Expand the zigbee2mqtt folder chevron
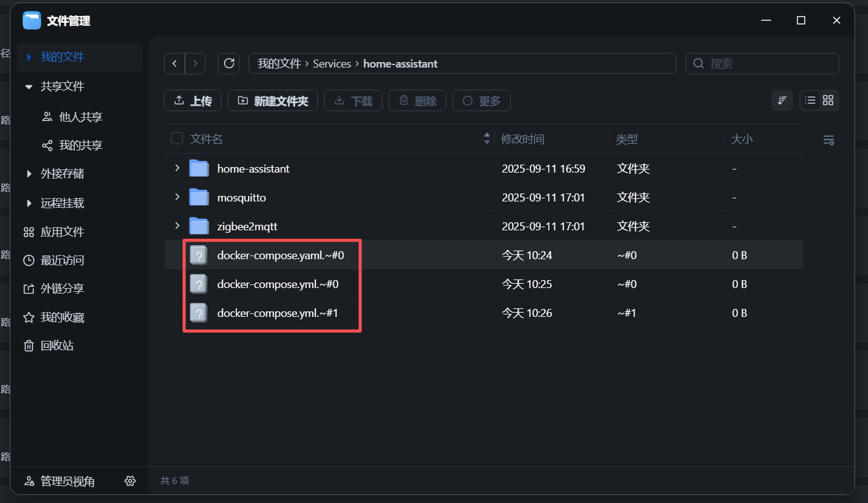 coord(177,226)
